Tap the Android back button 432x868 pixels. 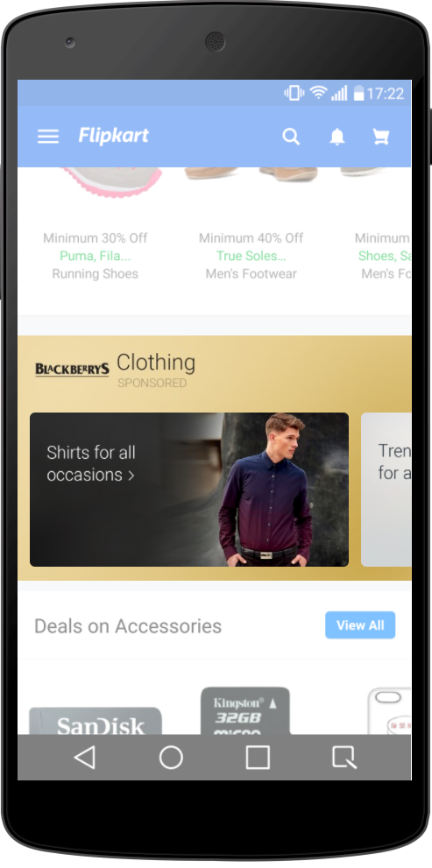click(x=85, y=757)
